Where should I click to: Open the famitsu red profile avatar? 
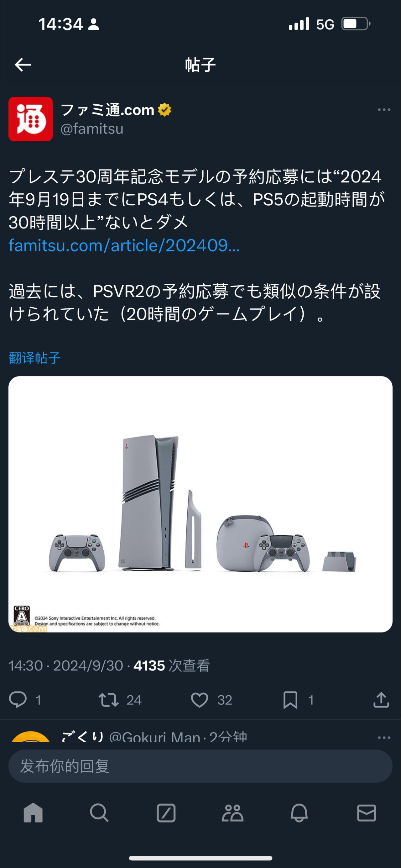[31, 119]
